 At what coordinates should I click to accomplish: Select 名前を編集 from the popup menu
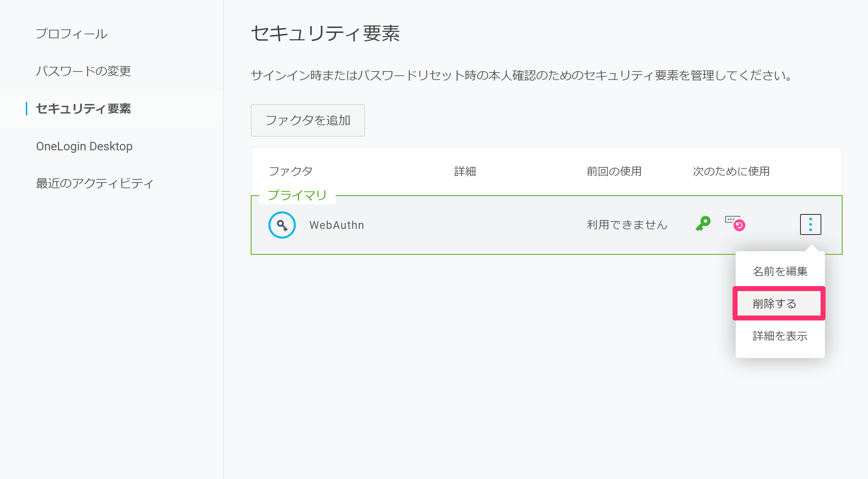click(780, 271)
